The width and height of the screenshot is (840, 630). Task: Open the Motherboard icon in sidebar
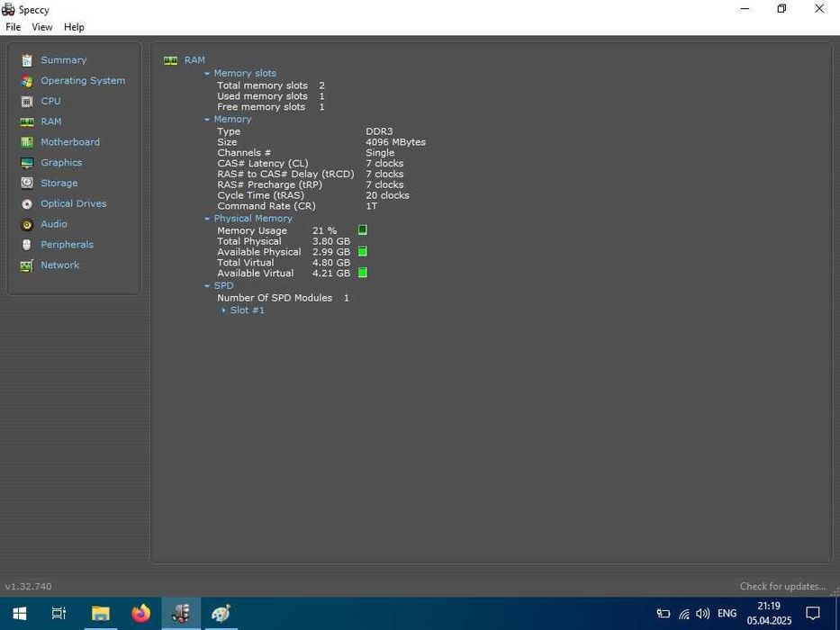27,142
